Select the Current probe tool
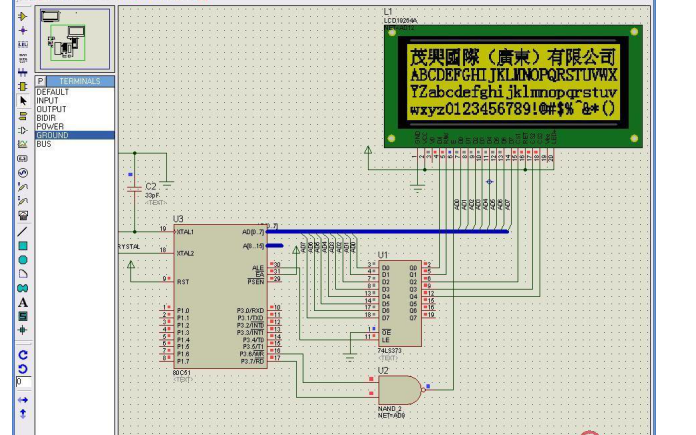 tap(23, 201)
